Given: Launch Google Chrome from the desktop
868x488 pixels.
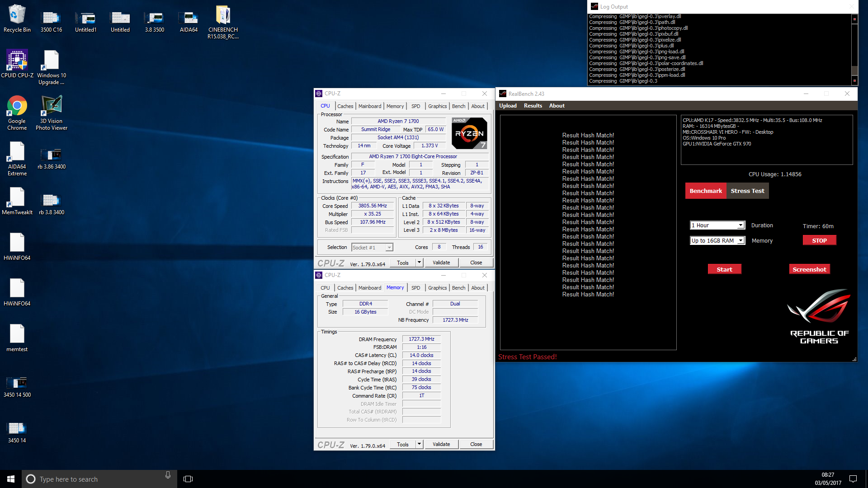Looking at the screenshot, I should point(17,113).
